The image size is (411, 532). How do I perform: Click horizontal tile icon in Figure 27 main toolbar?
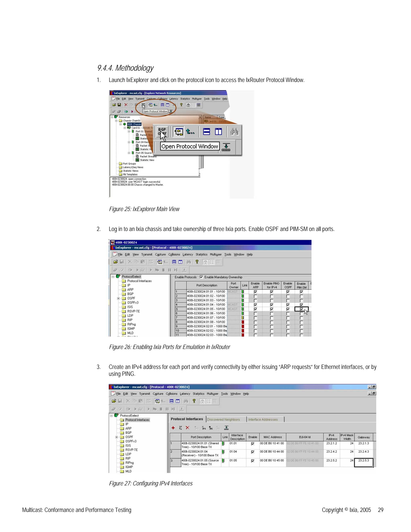pyautogui.click(x=172, y=401)
